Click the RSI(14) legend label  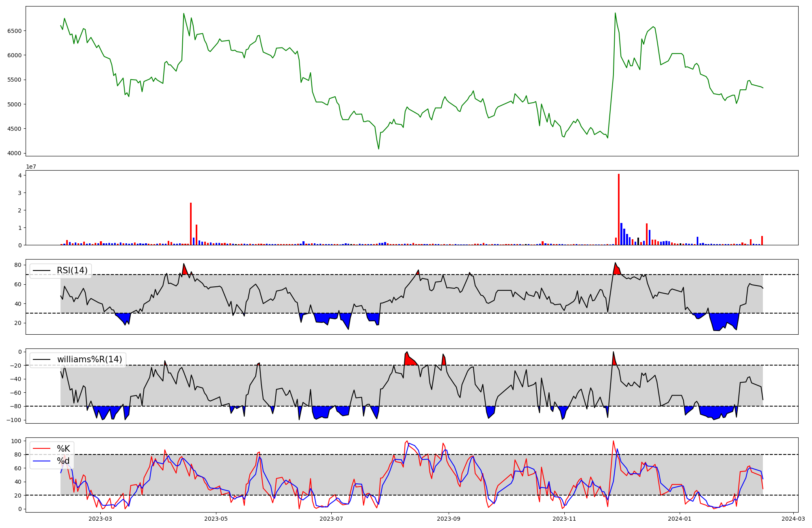(x=72, y=270)
